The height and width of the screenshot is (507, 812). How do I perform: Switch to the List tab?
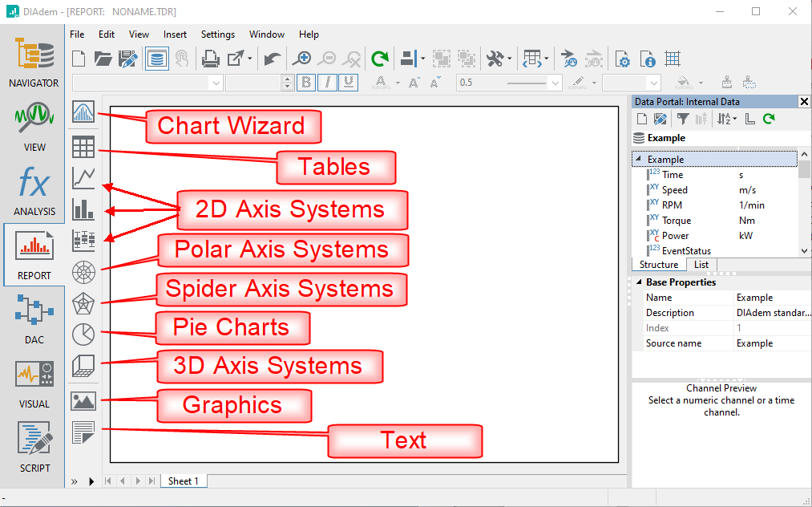tap(701, 265)
